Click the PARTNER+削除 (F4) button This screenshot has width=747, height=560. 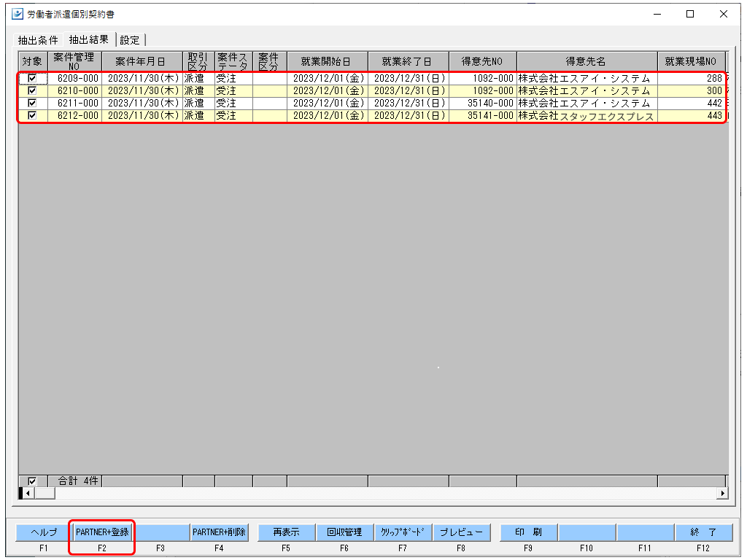click(x=218, y=532)
